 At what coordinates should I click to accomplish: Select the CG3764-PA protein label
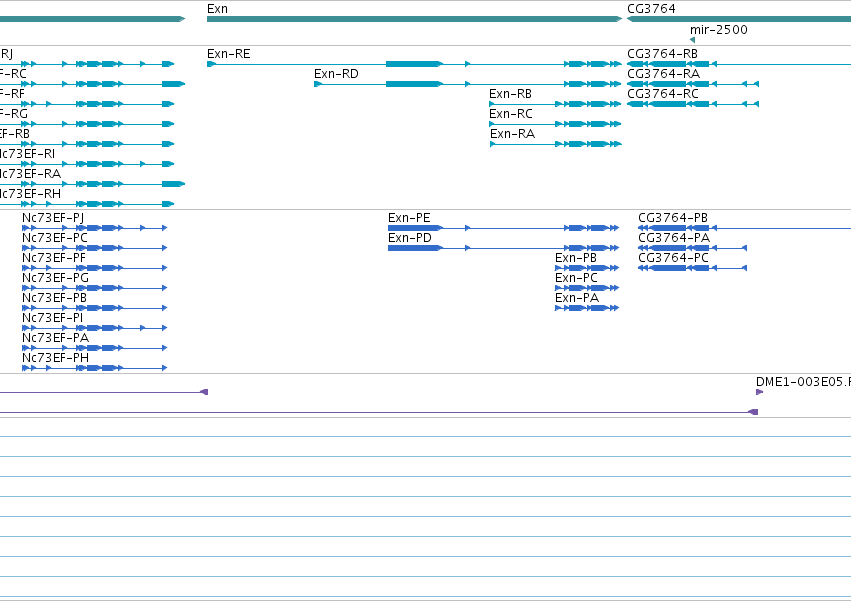click(674, 238)
